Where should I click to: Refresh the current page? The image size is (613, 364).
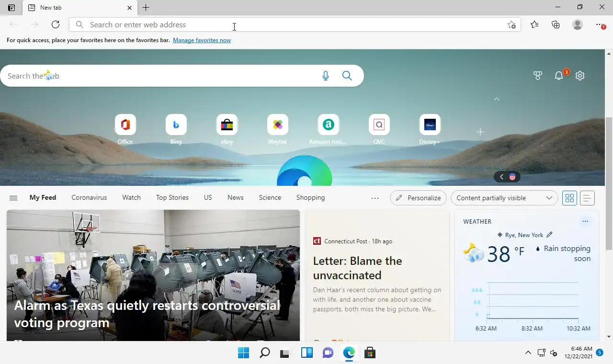coord(56,24)
